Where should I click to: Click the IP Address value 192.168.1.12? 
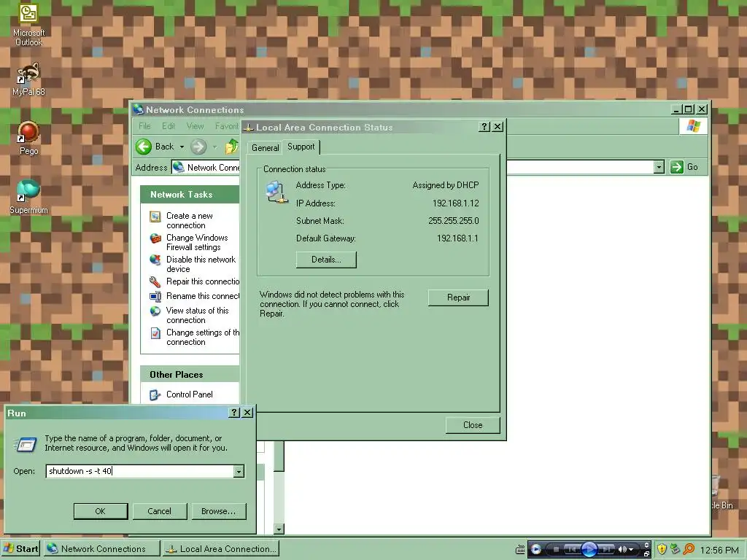[x=455, y=203]
